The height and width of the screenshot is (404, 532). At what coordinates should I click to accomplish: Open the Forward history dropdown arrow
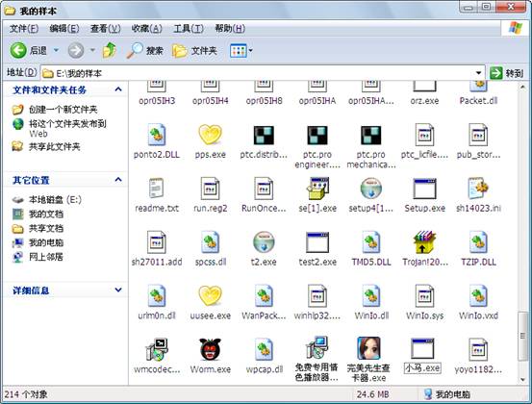point(92,50)
